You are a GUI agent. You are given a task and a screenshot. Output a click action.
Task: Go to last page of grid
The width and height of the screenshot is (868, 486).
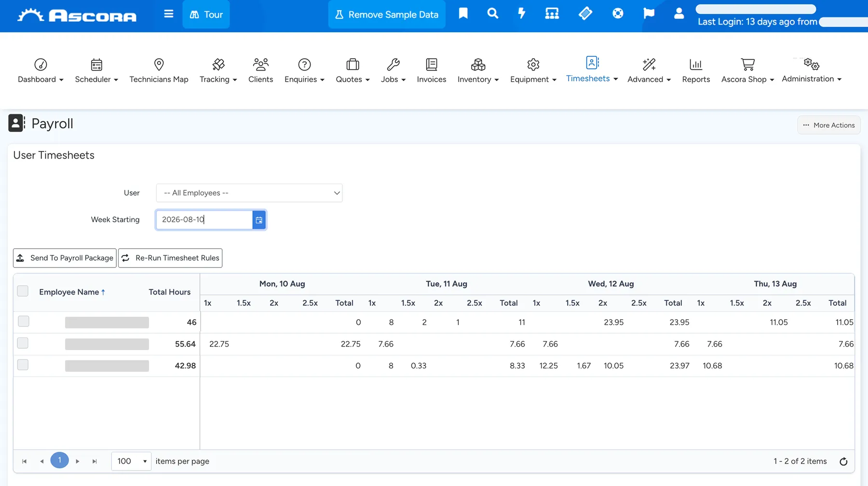(95, 461)
